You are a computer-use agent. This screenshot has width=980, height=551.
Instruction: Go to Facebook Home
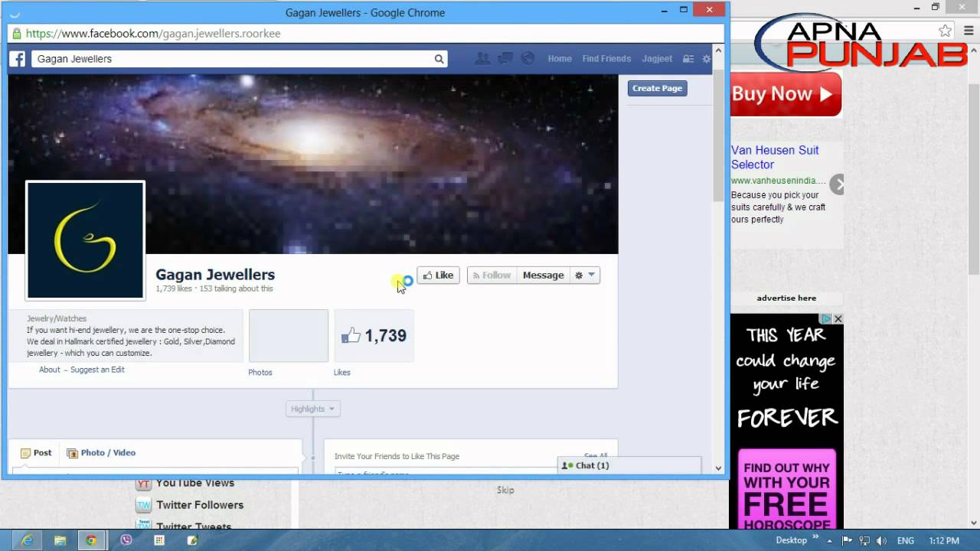560,59
